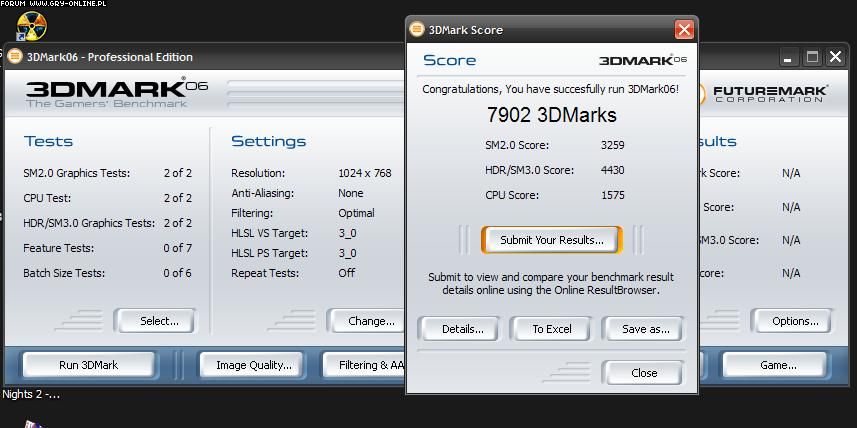The height and width of the screenshot is (428, 857).
Task: Click the HLSL VS Target label
Action: [x=269, y=233]
